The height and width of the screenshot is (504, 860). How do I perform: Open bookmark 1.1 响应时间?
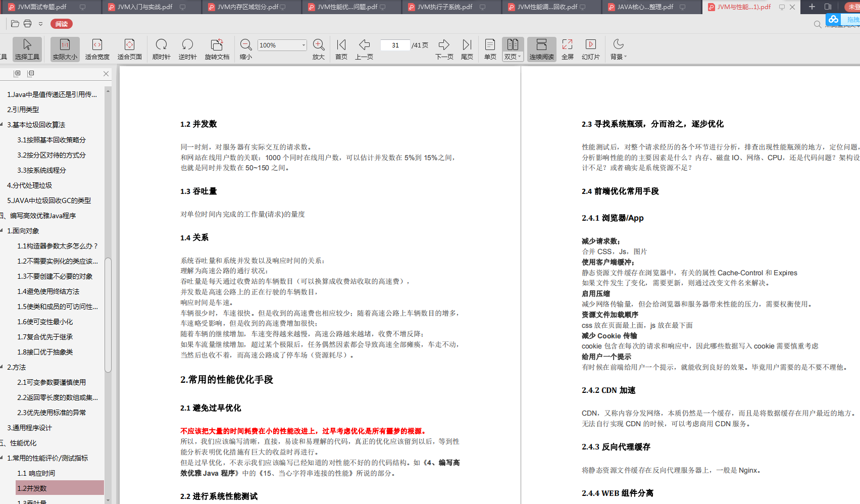coord(36,473)
